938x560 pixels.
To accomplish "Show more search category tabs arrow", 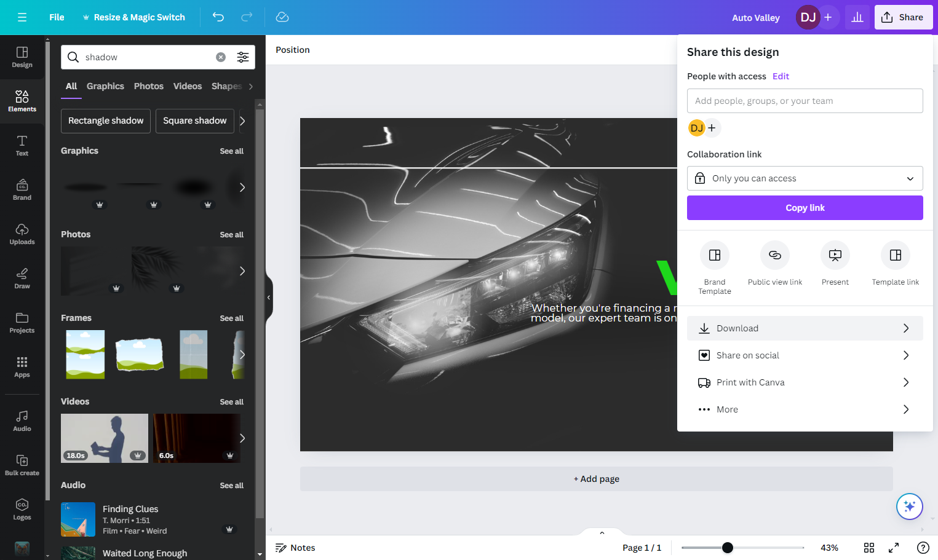I will 251,87.
